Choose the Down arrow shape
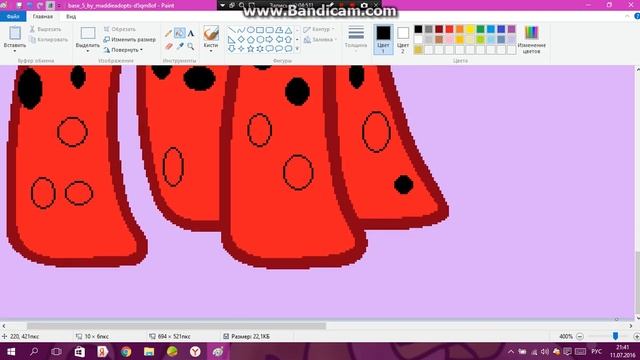The image size is (640, 360). 231,49
